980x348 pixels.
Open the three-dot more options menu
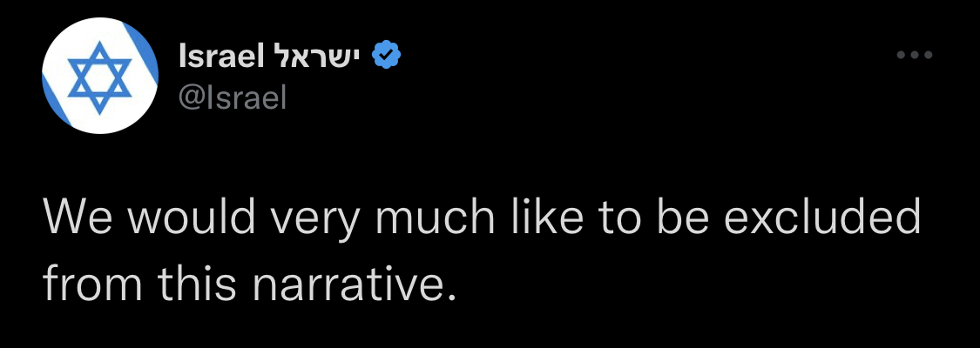point(915,56)
